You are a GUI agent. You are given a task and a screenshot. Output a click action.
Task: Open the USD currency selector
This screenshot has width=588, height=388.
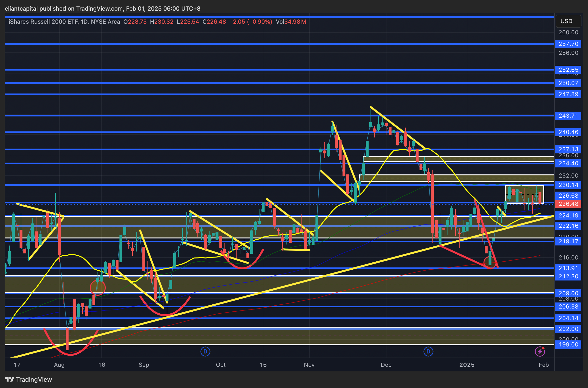coord(568,21)
